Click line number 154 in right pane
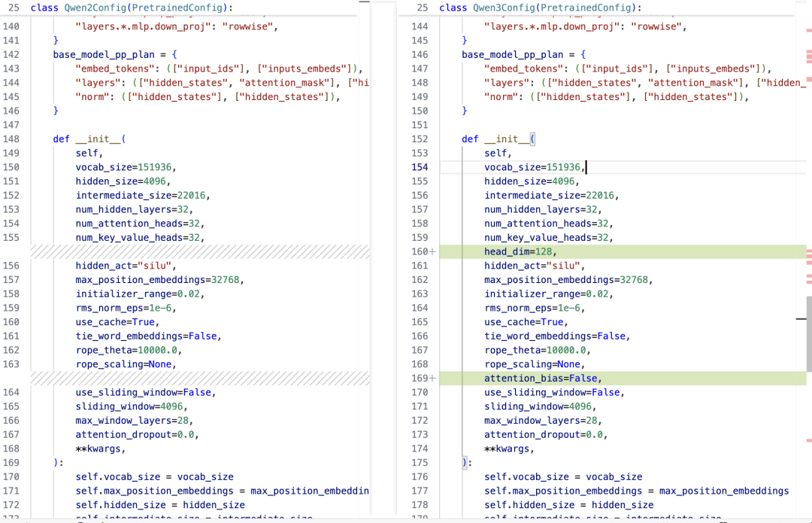Image resolution: width=812 pixels, height=523 pixels. 420,167
